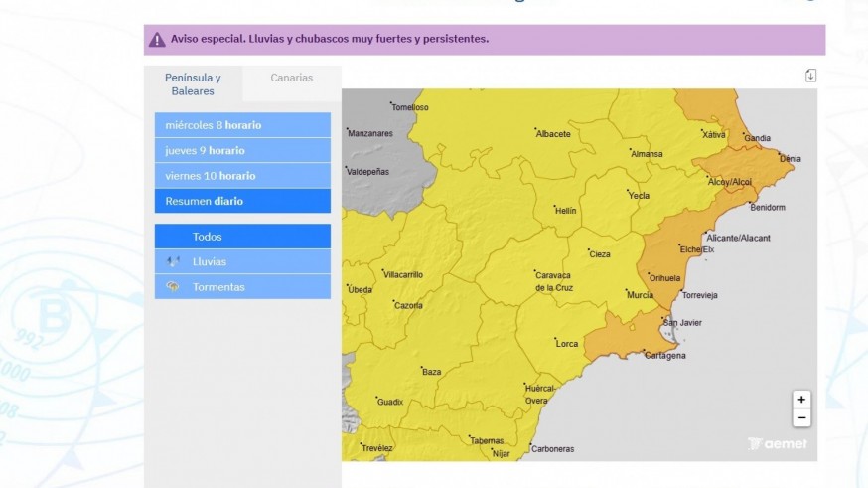Switch to the Canarias tab
This screenshot has width=868, height=488.
(291, 78)
